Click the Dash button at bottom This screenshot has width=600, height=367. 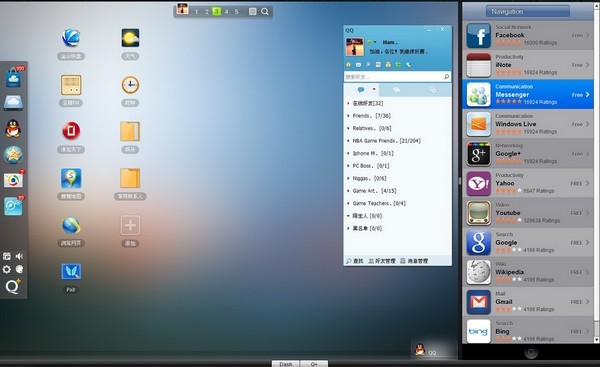tap(286, 364)
